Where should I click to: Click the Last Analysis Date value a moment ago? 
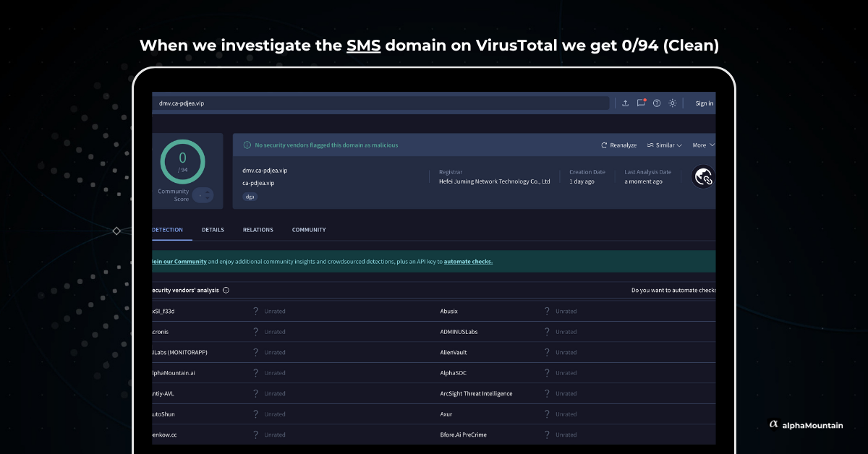644,181
